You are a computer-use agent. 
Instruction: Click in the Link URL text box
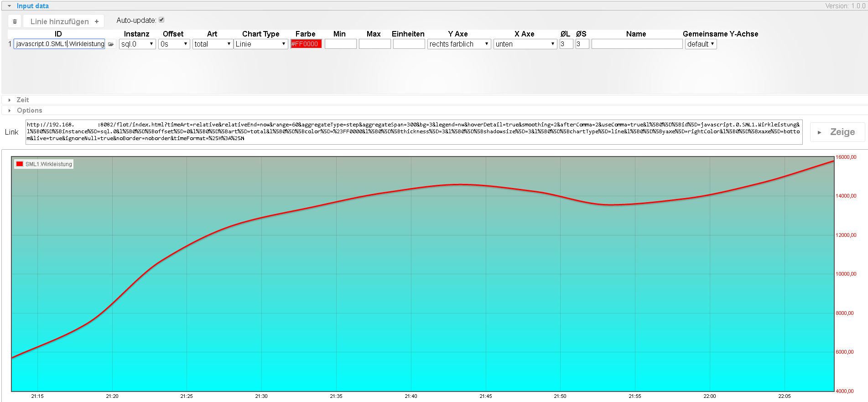(x=414, y=132)
